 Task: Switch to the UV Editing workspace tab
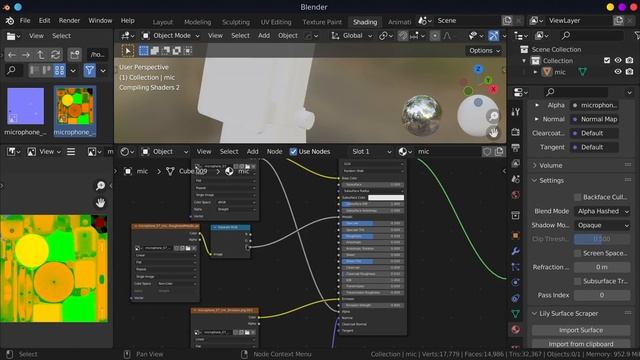click(276, 22)
